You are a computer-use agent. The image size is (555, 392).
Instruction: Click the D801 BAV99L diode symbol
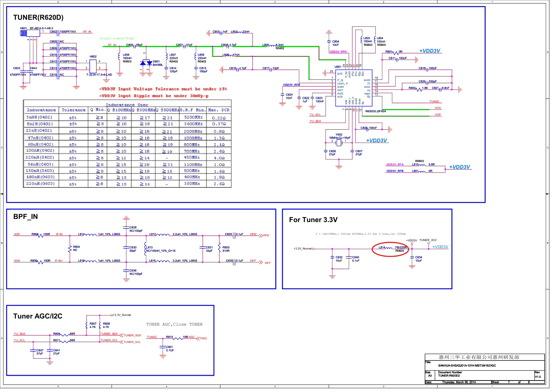pyautogui.click(x=146, y=63)
